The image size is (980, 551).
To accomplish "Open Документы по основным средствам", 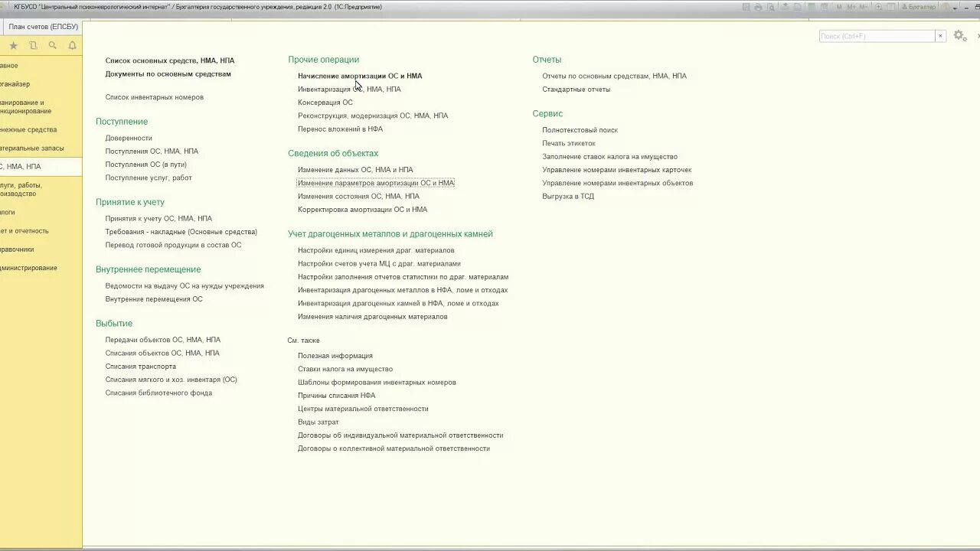I will (168, 74).
